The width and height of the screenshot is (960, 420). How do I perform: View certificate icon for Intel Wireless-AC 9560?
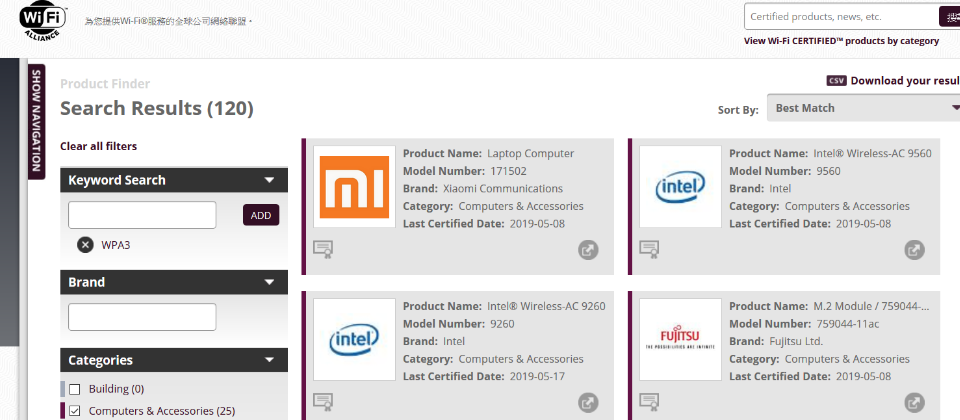point(649,249)
